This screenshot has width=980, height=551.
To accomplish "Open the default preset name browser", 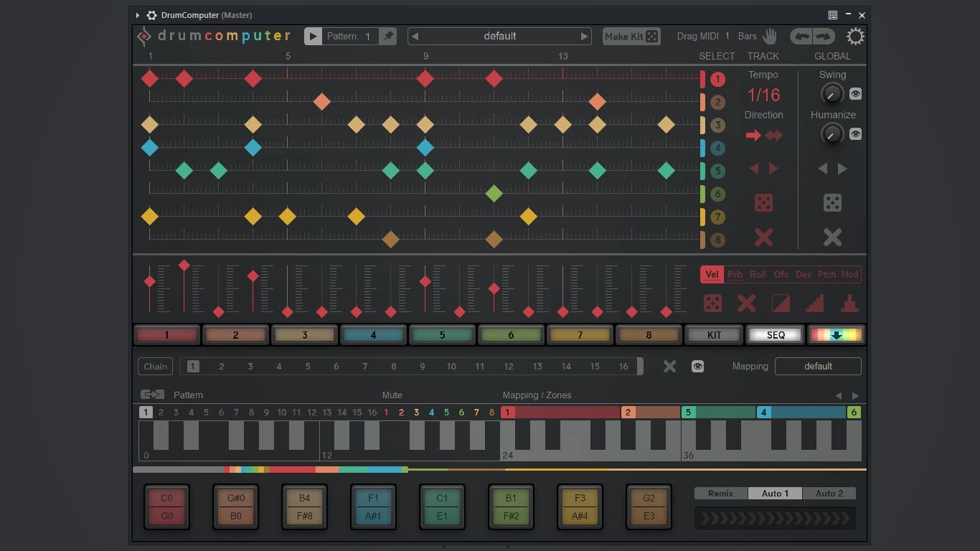I will coord(500,36).
